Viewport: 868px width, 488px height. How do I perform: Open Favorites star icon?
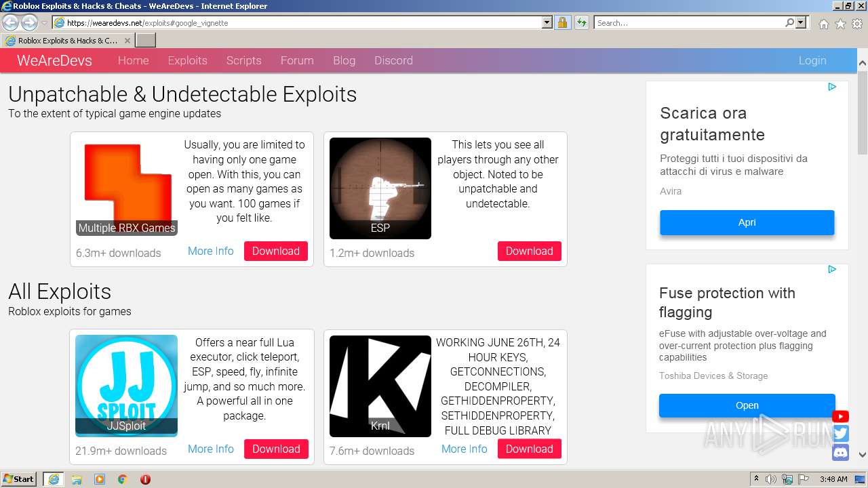[x=840, y=24]
